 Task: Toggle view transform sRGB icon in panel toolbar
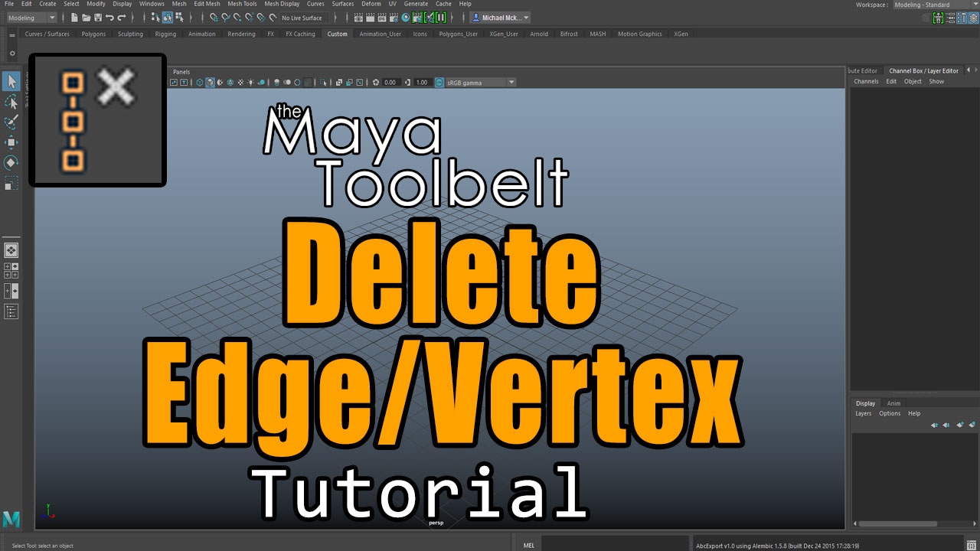pyautogui.click(x=439, y=82)
